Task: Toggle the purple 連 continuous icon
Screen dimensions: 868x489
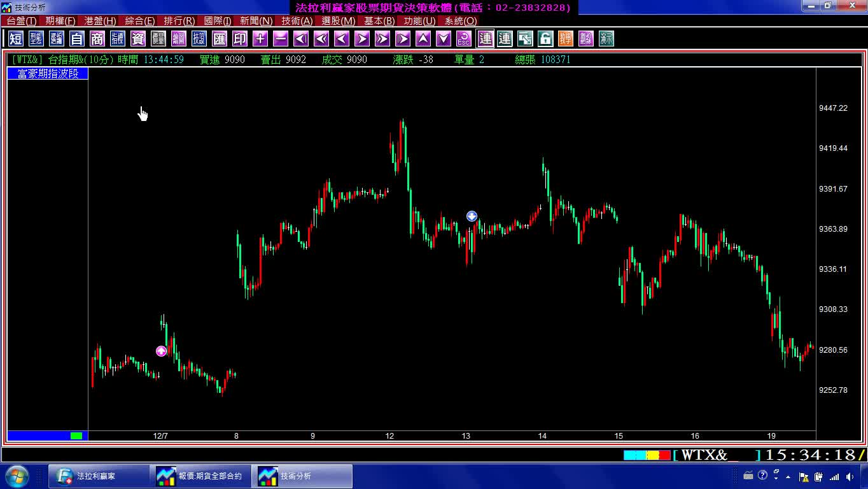Action: coord(486,39)
